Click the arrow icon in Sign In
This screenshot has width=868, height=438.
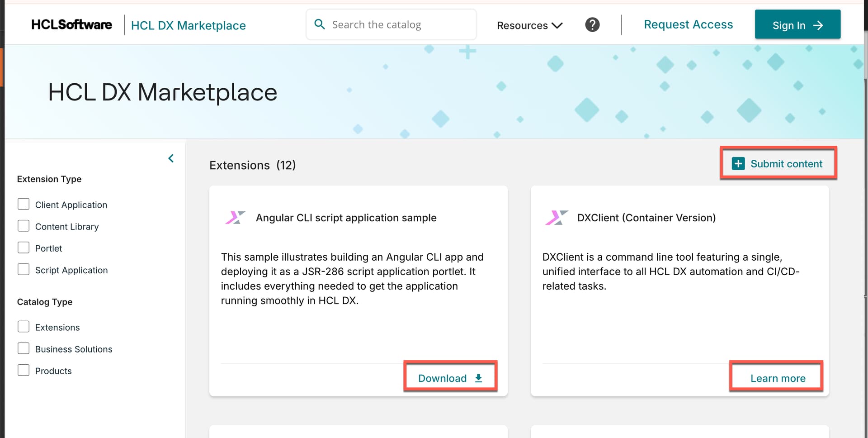coord(818,25)
